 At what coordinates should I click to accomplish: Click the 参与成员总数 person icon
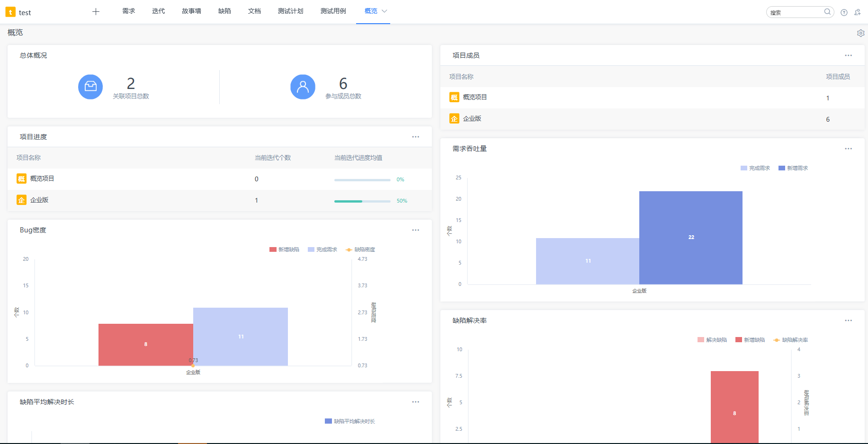click(303, 87)
